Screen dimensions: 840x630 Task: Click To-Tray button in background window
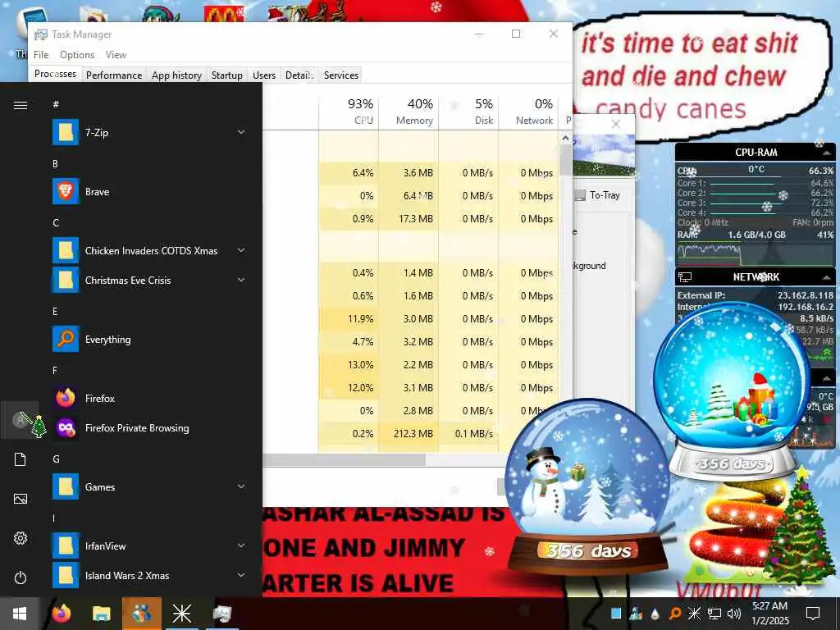click(598, 195)
